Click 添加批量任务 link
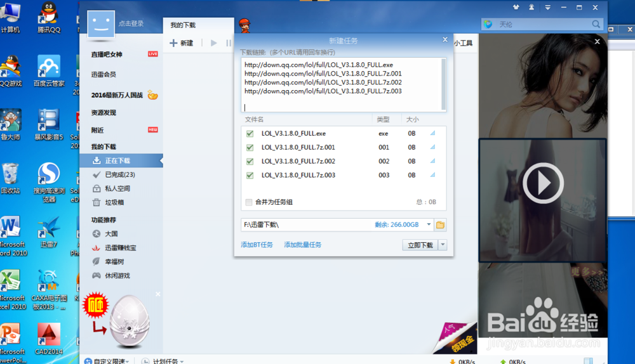 (x=302, y=245)
